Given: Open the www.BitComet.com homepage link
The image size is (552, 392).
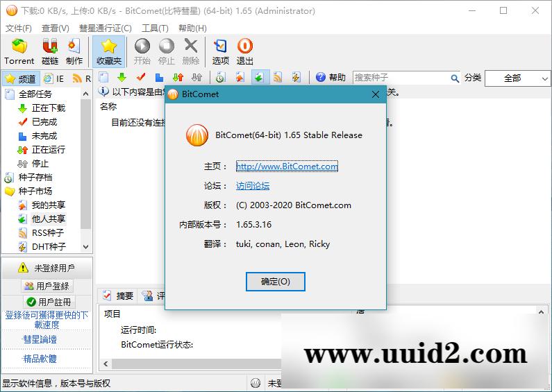Looking at the screenshot, I should tap(287, 167).
